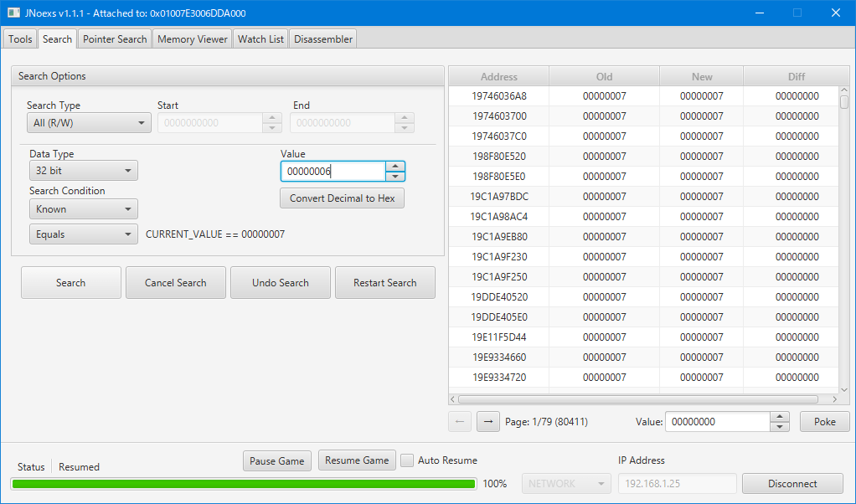Select address 19E9334660 in results
This screenshot has height=504, width=856.
(x=499, y=357)
